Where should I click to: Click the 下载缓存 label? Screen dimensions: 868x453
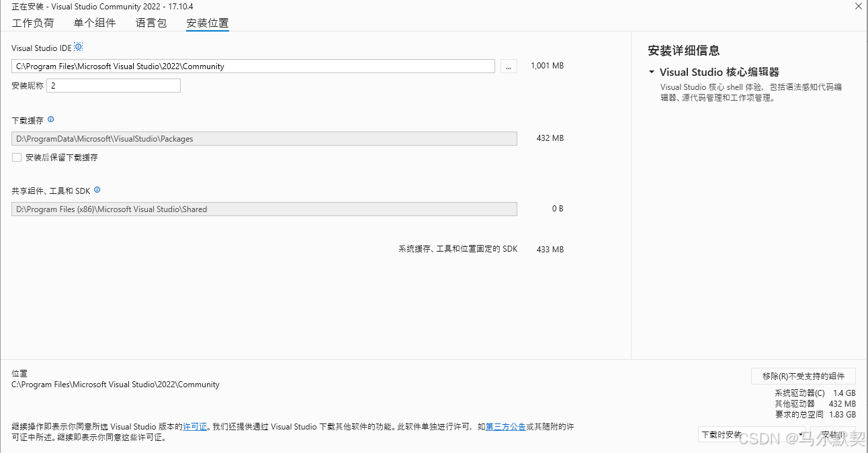28,120
